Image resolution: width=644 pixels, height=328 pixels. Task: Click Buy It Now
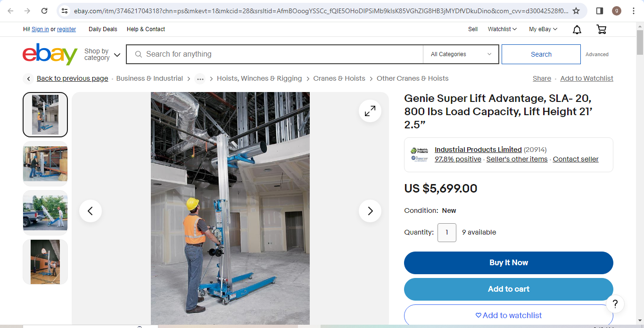coord(509,263)
